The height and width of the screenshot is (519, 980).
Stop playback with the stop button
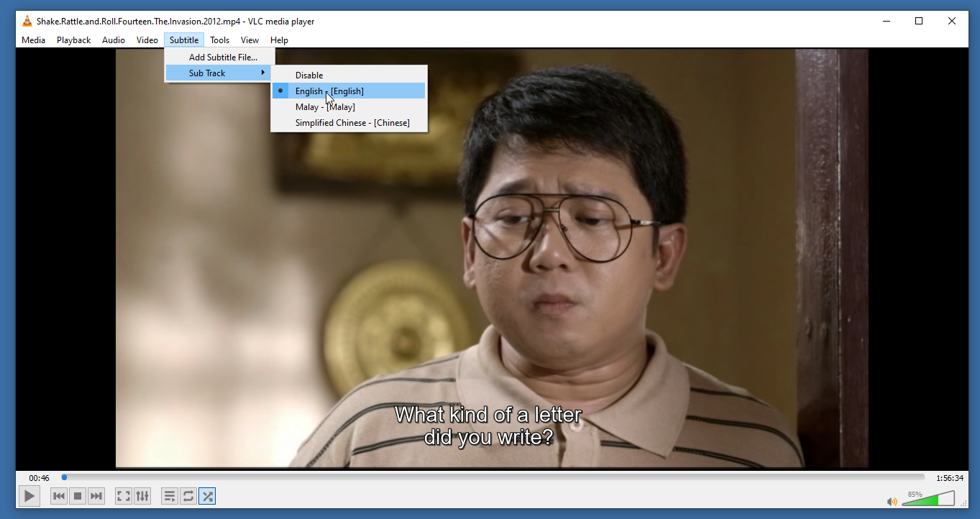point(78,496)
